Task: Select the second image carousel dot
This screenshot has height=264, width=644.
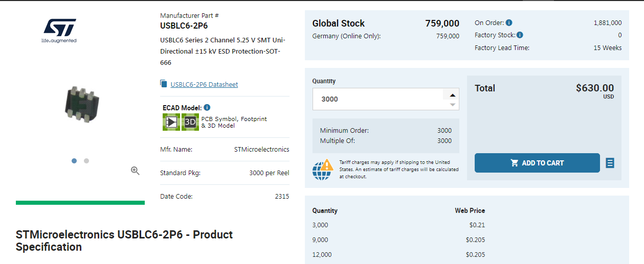Action: (86, 161)
